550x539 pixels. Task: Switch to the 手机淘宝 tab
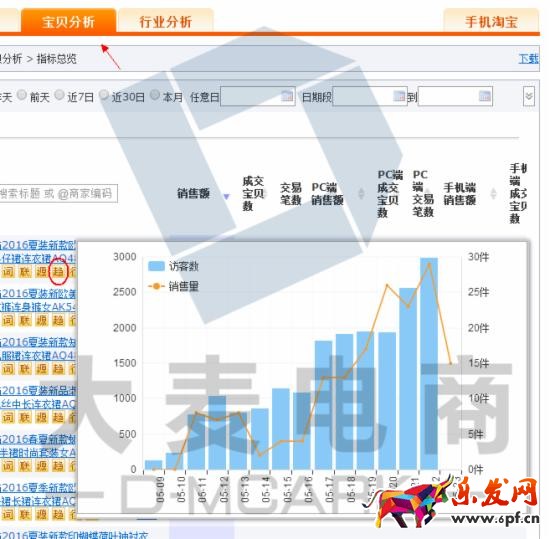pos(491,21)
